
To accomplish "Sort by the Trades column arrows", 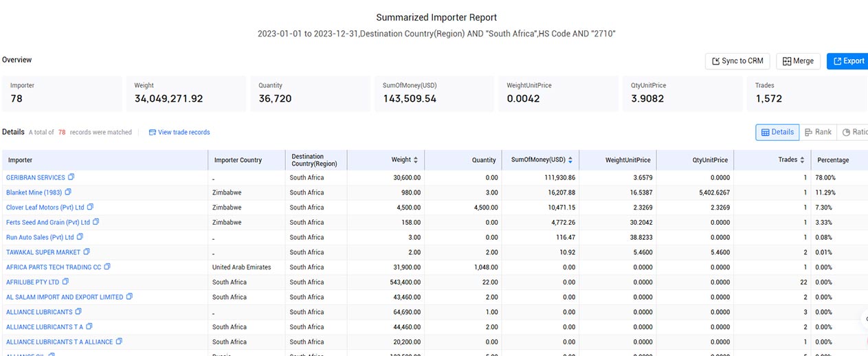I will click(x=802, y=160).
